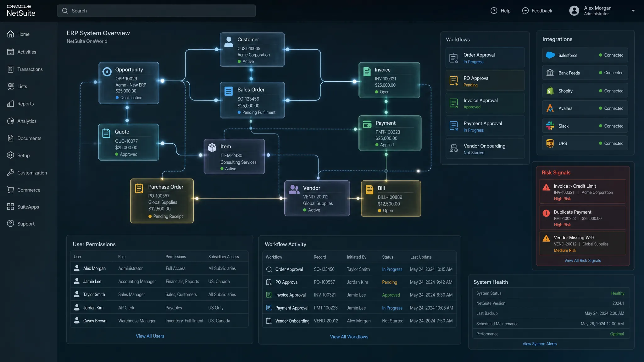Click the Vendor Missing W-9 risk signal
The width and height of the screenshot is (644, 362).
tap(582, 244)
